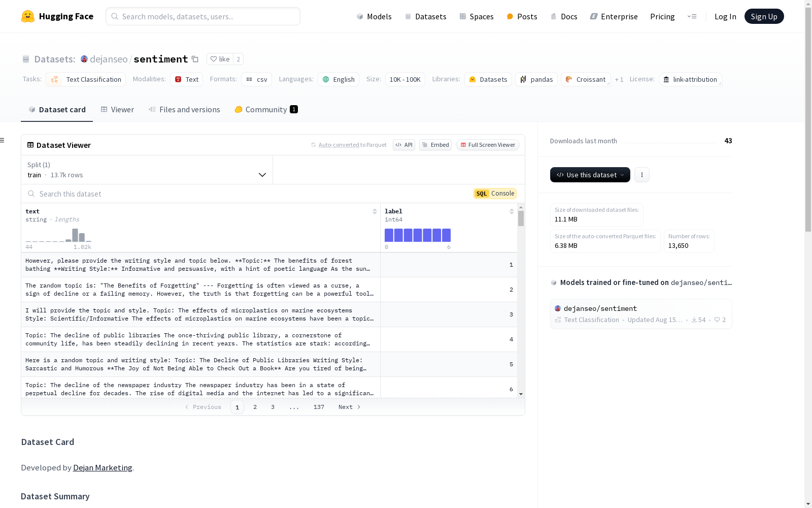This screenshot has height=508, width=812.
Task: Click Text Classification task tag
Action: point(86,79)
